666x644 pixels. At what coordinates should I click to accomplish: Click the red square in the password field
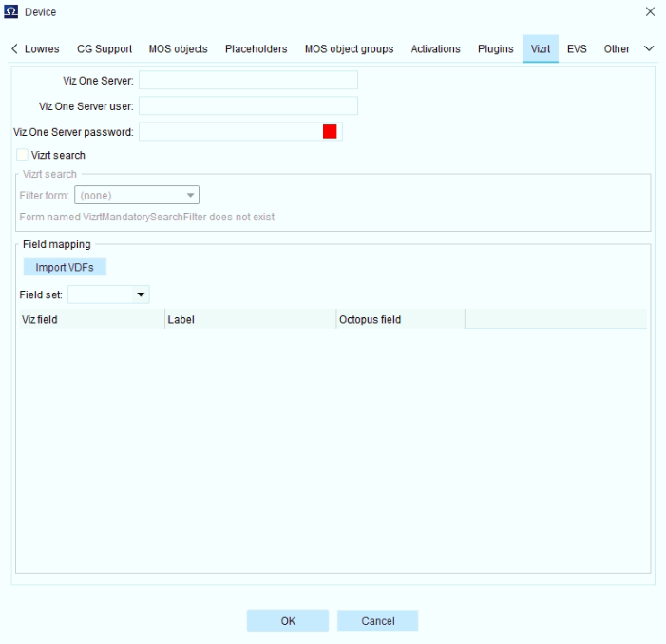coord(330,132)
